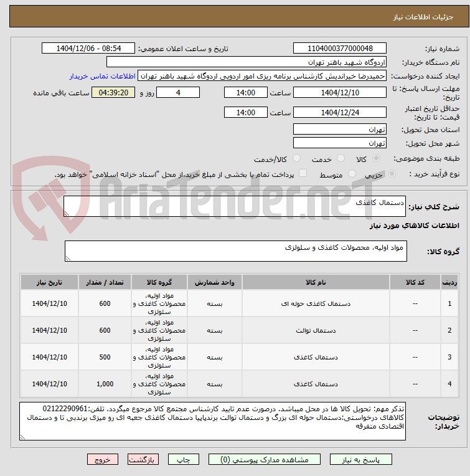470x476 pixels.
Task: Click the کد کالا column header
Action: pos(415,282)
